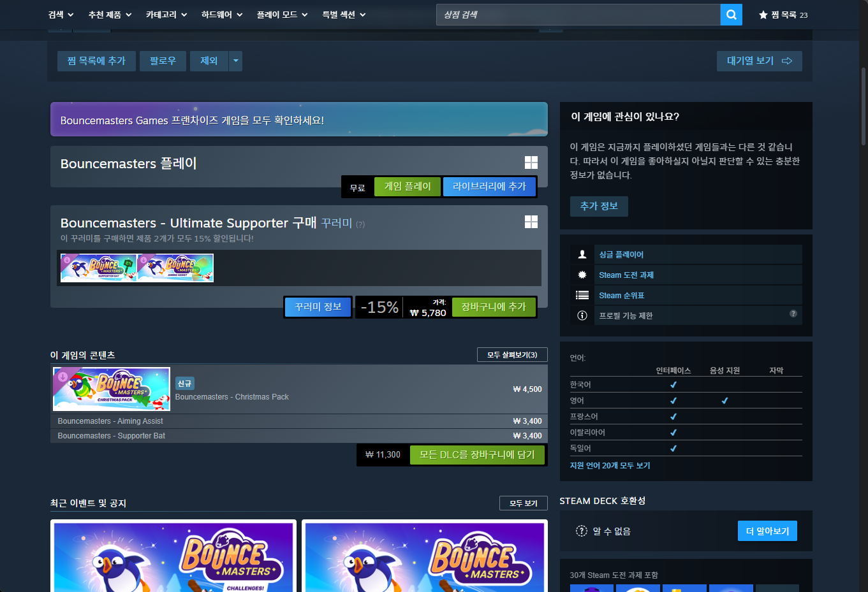Click Windows icon in Ultimate Supporter bundle box
Image resolution: width=868 pixels, height=592 pixels.
click(x=531, y=222)
